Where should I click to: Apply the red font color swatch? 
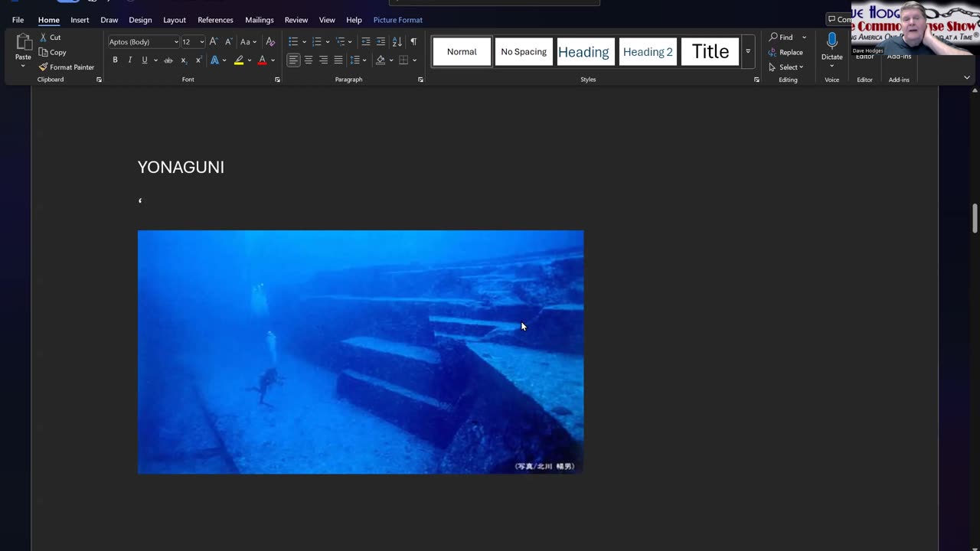pyautogui.click(x=262, y=60)
